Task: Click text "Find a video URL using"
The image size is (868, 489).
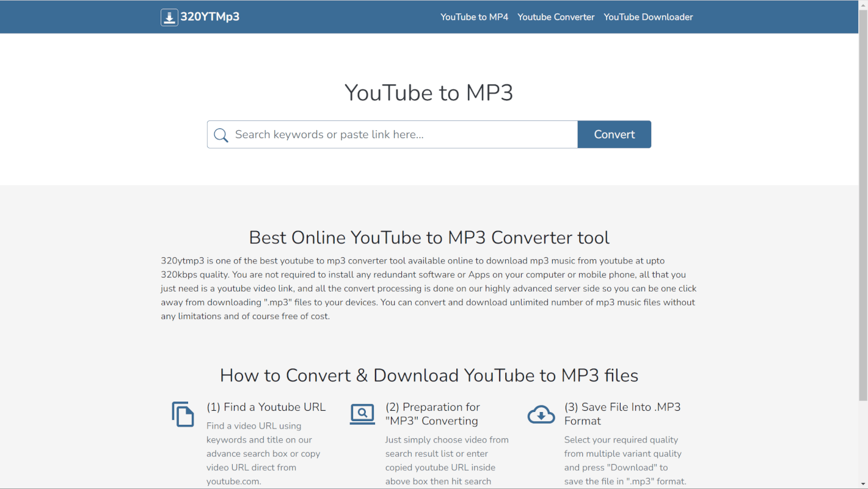Action: coord(253,426)
